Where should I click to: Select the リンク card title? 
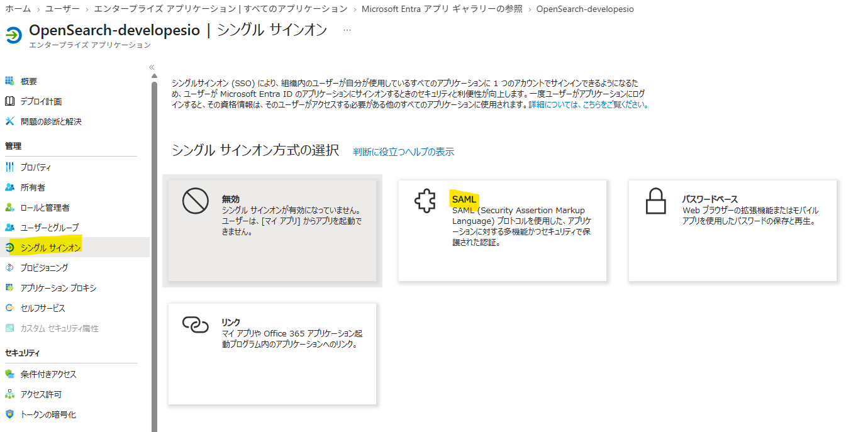231,322
